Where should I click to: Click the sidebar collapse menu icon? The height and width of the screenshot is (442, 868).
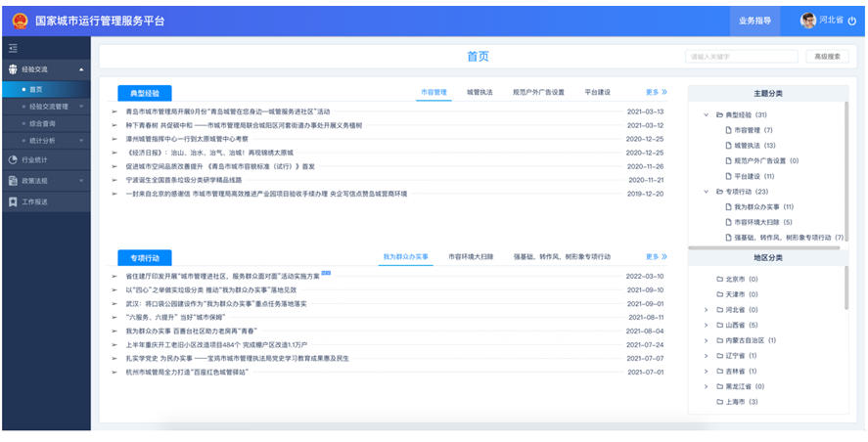13,48
